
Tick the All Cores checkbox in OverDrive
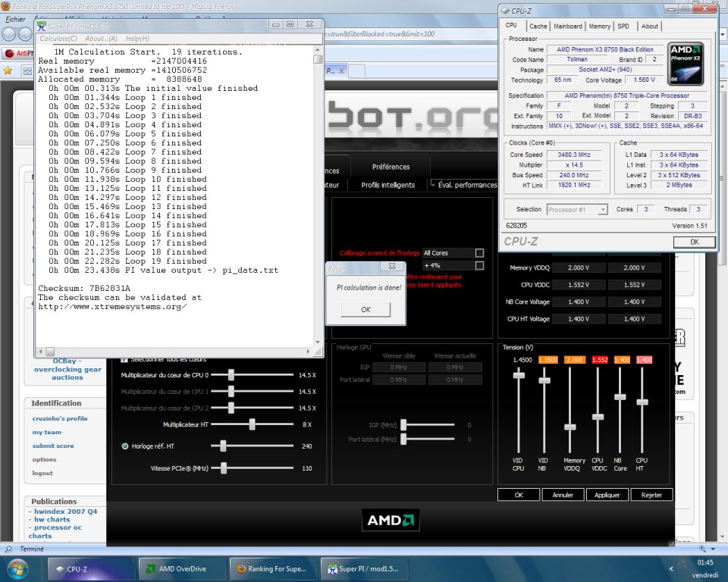point(479,253)
